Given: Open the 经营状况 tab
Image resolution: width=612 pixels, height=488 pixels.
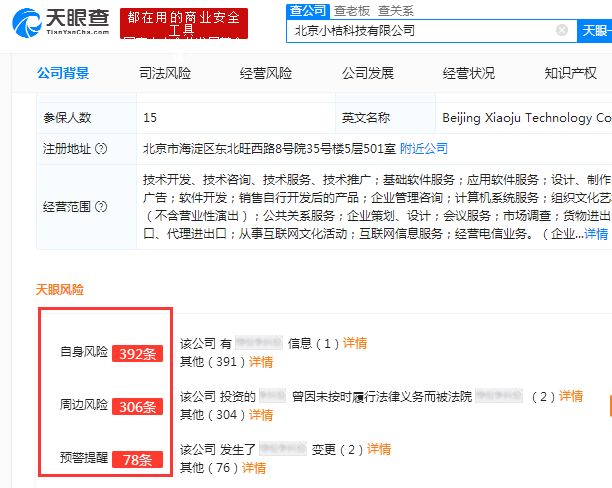Looking at the screenshot, I should (x=469, y=73).
